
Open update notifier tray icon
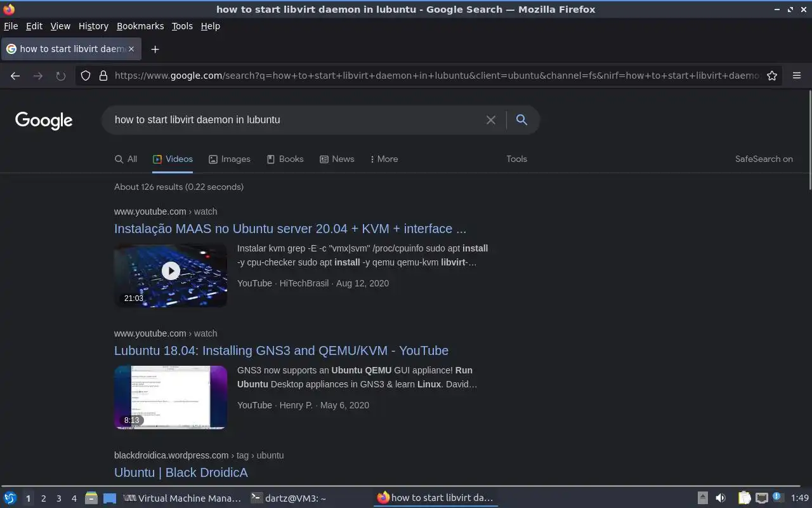point(778,498)
